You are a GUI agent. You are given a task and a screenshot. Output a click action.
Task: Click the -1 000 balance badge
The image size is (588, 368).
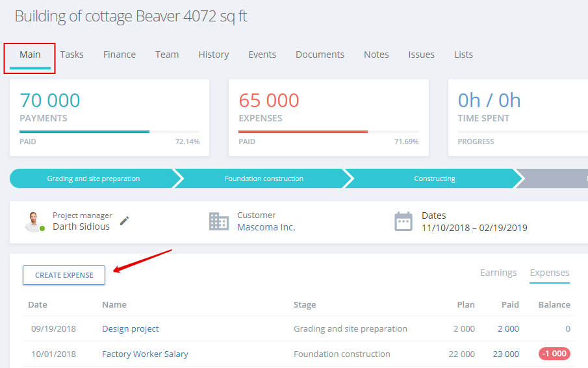(x=554, y=353)
